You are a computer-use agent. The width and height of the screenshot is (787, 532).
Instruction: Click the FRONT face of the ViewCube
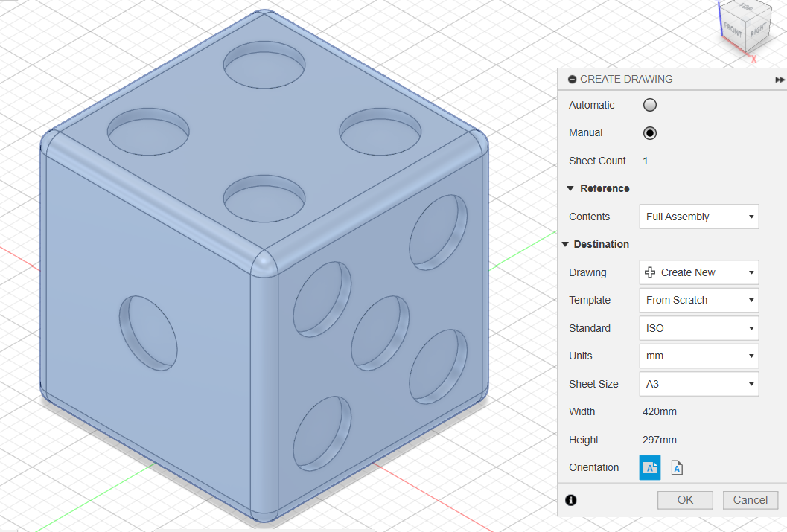coord(733,30)
